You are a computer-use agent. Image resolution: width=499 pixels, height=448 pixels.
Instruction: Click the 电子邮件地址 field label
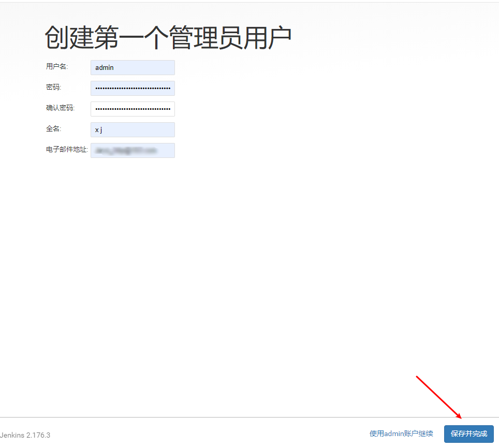coord(66,150)
